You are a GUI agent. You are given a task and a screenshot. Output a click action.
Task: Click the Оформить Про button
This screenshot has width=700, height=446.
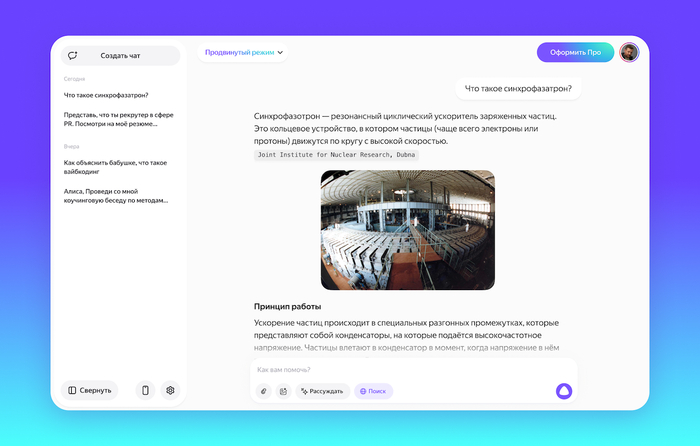575,52
